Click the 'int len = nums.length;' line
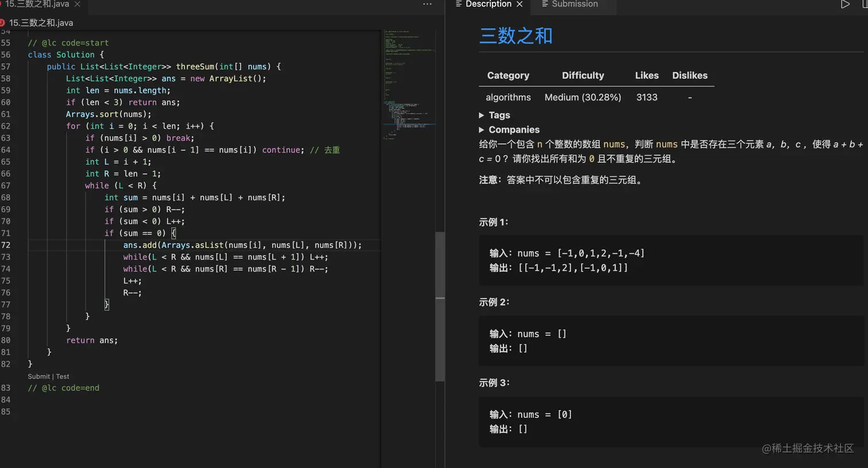This screenshot has height=468, width=868. click(118, 91)
